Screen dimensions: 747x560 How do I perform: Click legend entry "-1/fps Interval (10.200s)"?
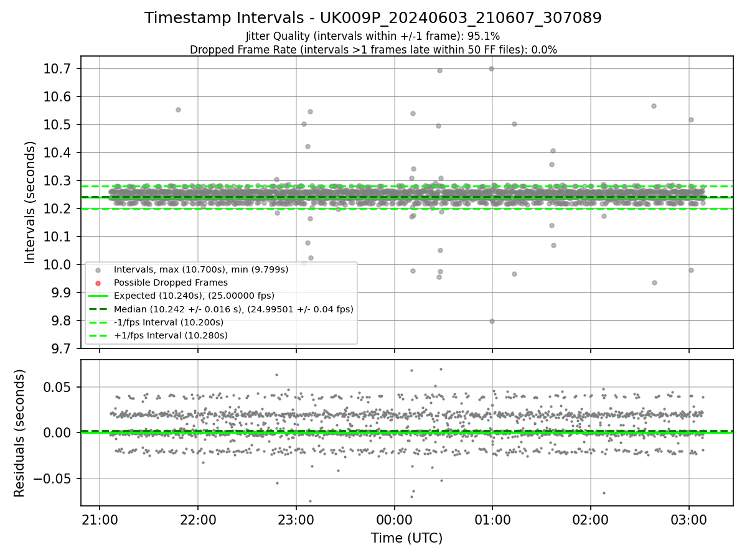coord(169,322)
